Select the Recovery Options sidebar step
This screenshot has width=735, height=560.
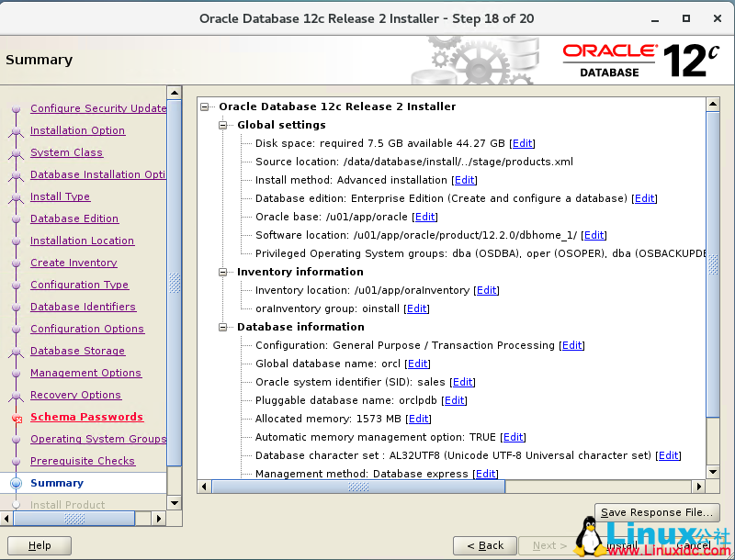[76, 395]
